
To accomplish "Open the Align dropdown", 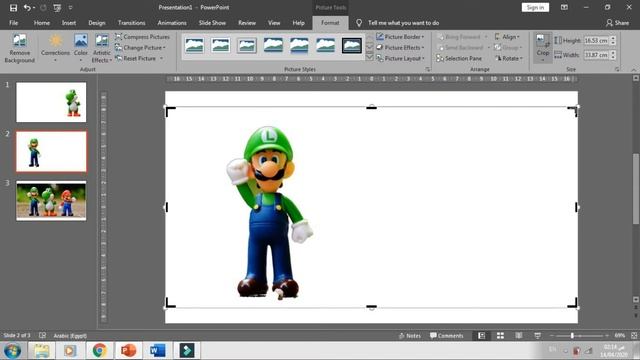I will pos(507,37).
